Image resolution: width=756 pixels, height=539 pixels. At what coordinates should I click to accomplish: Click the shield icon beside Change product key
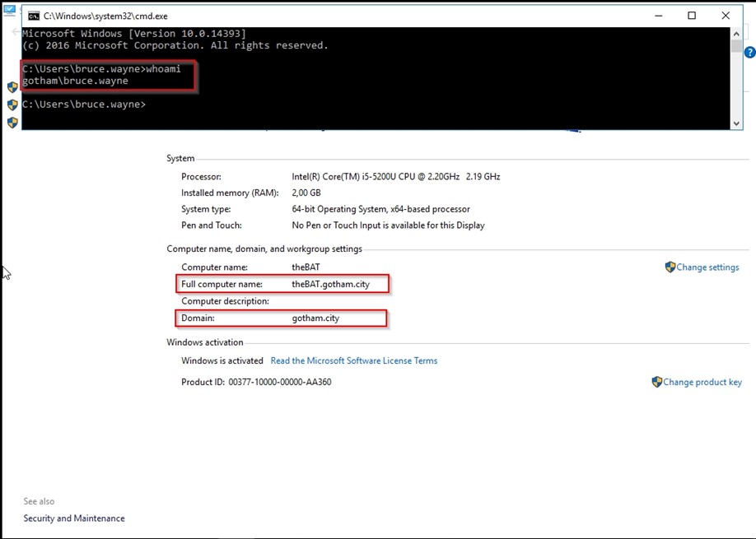point(656,382)
